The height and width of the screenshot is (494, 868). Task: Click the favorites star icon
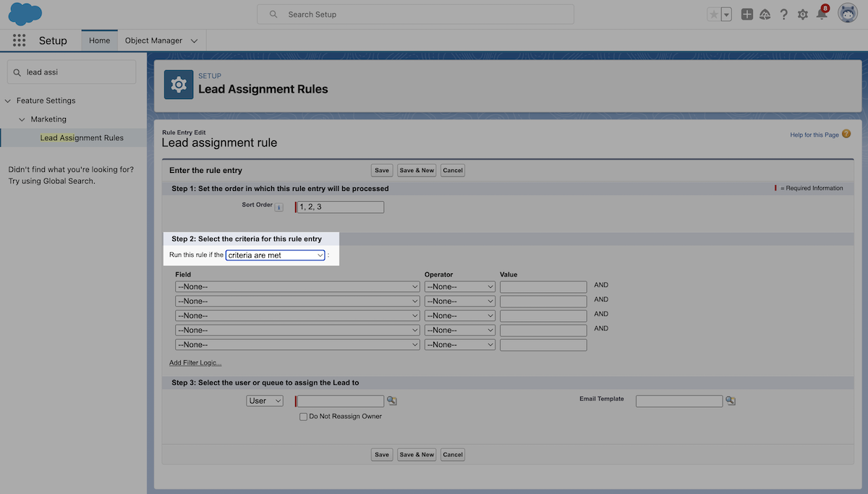pyautogui.click(x=712, y=14)
